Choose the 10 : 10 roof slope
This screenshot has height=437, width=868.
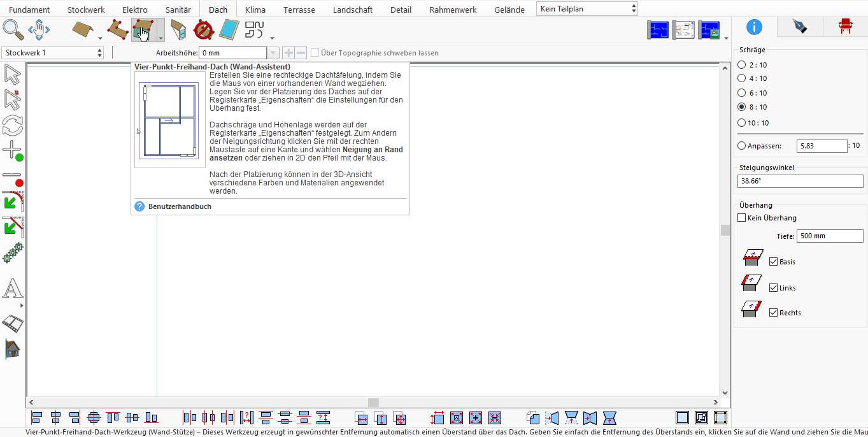pos(741,123)
